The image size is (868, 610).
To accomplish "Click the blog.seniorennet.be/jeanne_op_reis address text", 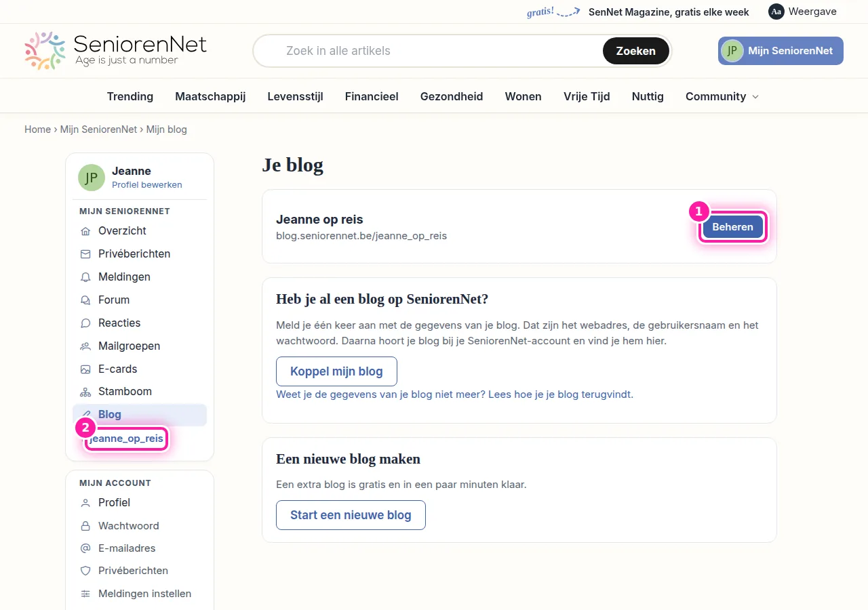I will click(x=361, y=236).
